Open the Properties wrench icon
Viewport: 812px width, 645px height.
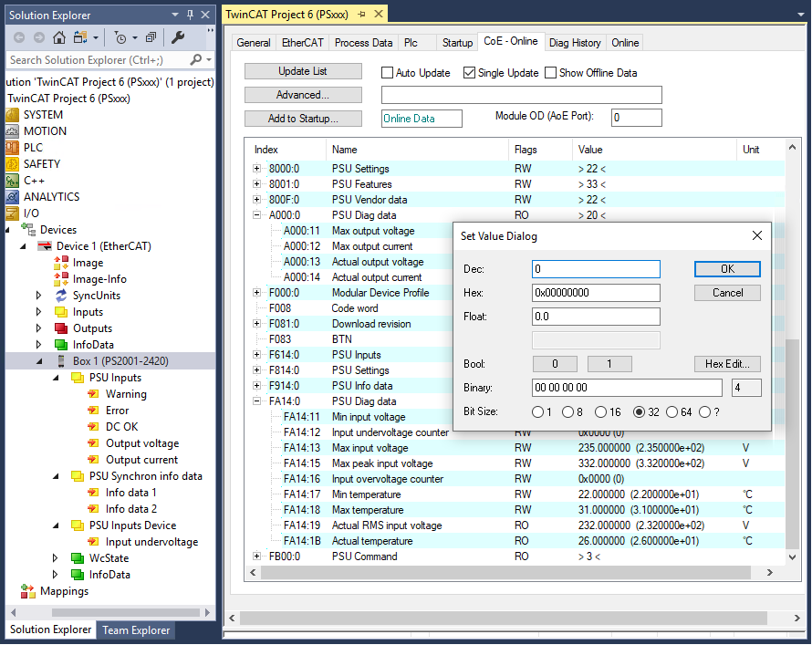click(178, 37)
